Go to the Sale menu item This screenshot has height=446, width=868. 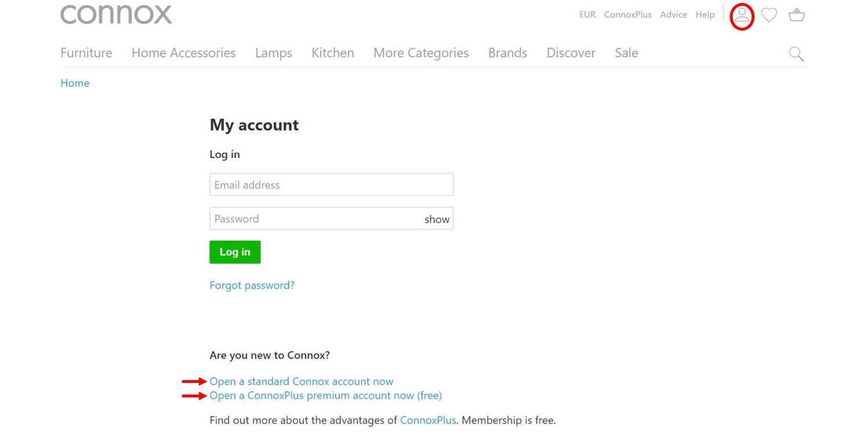tap(626, 53)
